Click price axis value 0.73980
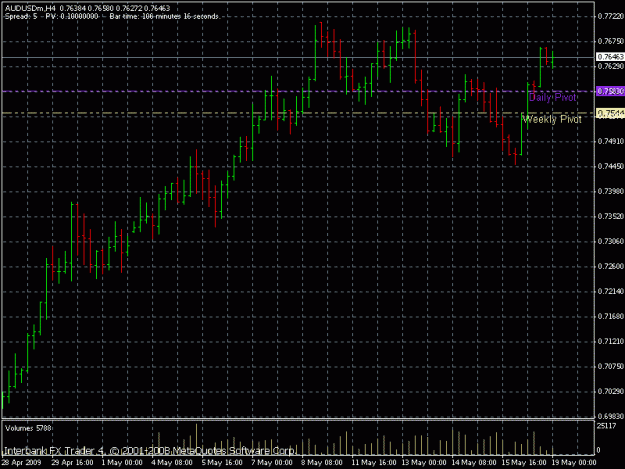Image resolution: width=625 pixels, height=469 pixels. 611,191
